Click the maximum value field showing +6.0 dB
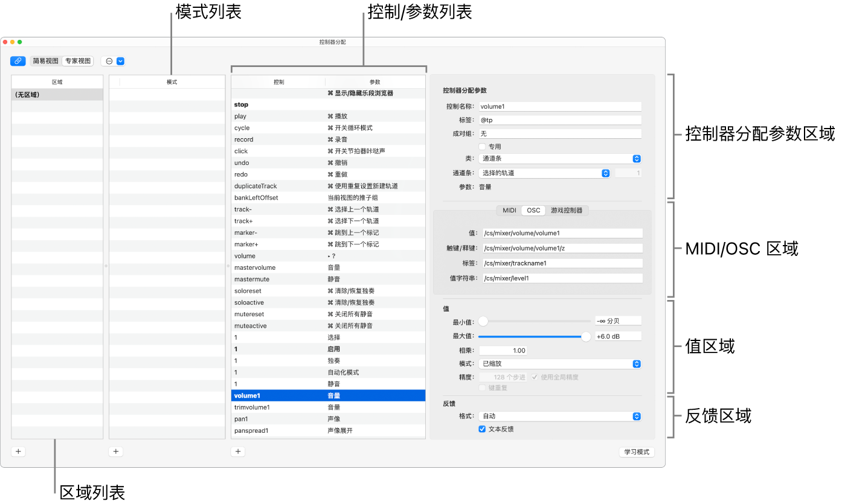Image resolution: width=842 pixels, height=504 pixels. tap(618, 337)
